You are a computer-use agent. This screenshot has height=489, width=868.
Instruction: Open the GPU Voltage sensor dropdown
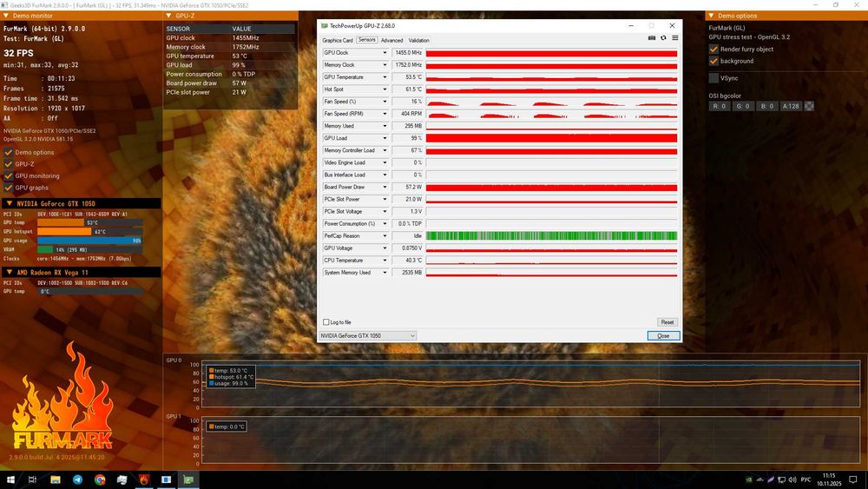tap(385, 248)
